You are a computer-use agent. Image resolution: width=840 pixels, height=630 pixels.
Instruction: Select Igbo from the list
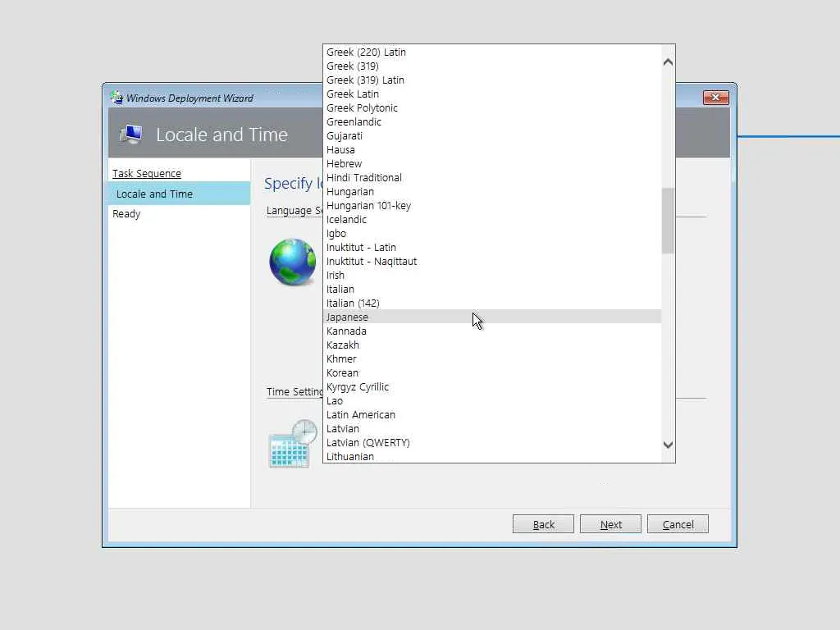tap(492, 233)
